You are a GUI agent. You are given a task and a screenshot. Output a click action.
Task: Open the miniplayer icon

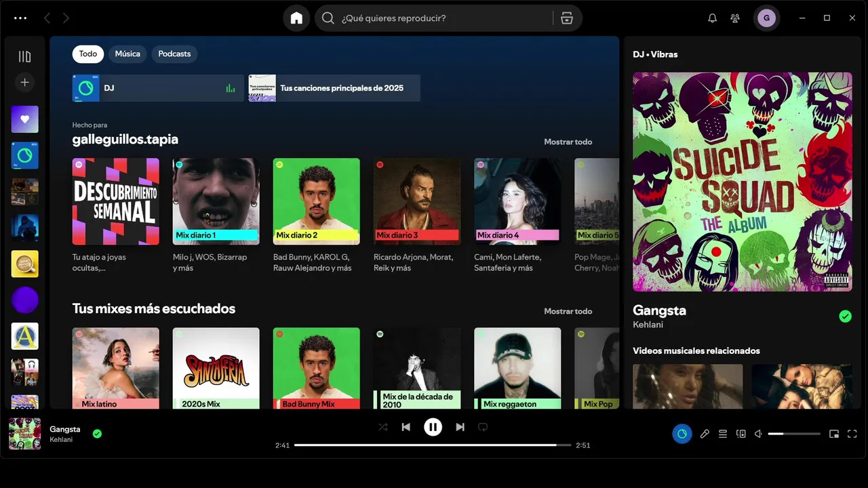834,434
